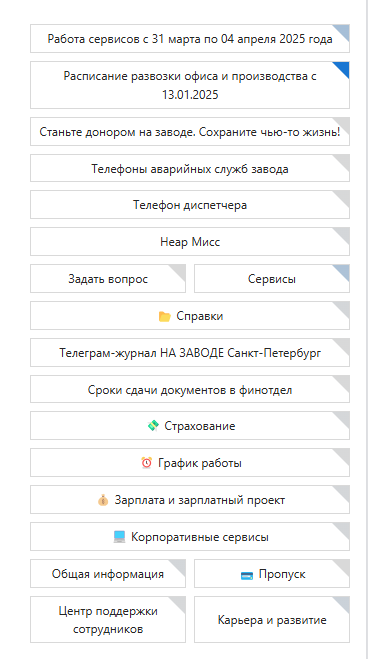Open the Неар Мисс item
The height and width of the screenshot is (659, 368).
coord(190,242)
